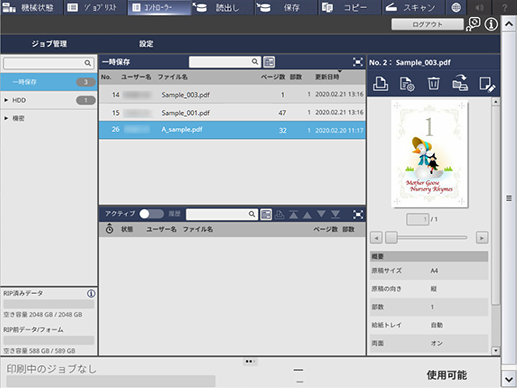This screenshot has width=517, height=388.
Task: Maximize the 一時保存 hold list panel
Action: pos(358,62)
